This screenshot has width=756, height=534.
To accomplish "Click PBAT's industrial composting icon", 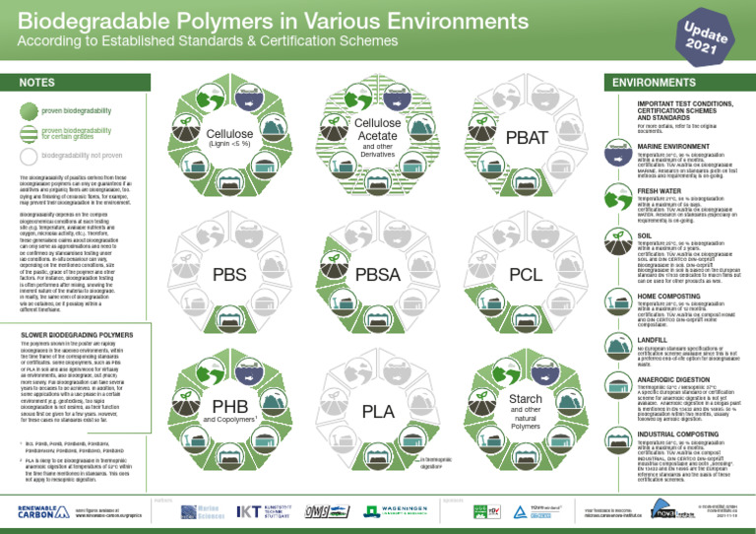I will point(526,181).
